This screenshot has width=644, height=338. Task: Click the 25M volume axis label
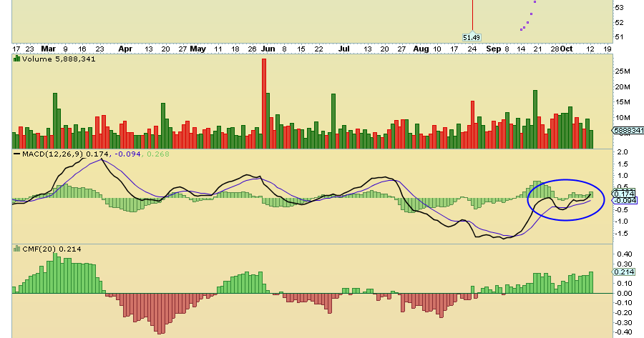tap(623, 71)
